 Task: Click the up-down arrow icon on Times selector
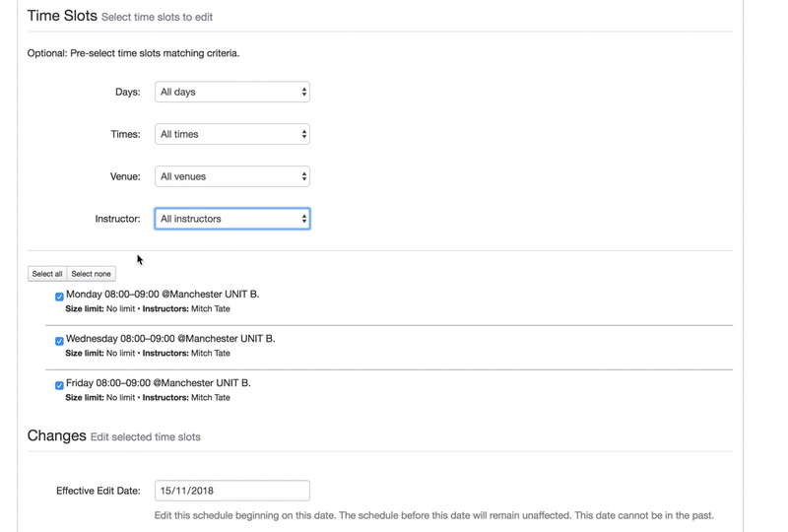pyautogui.click(x=304, y=134)
